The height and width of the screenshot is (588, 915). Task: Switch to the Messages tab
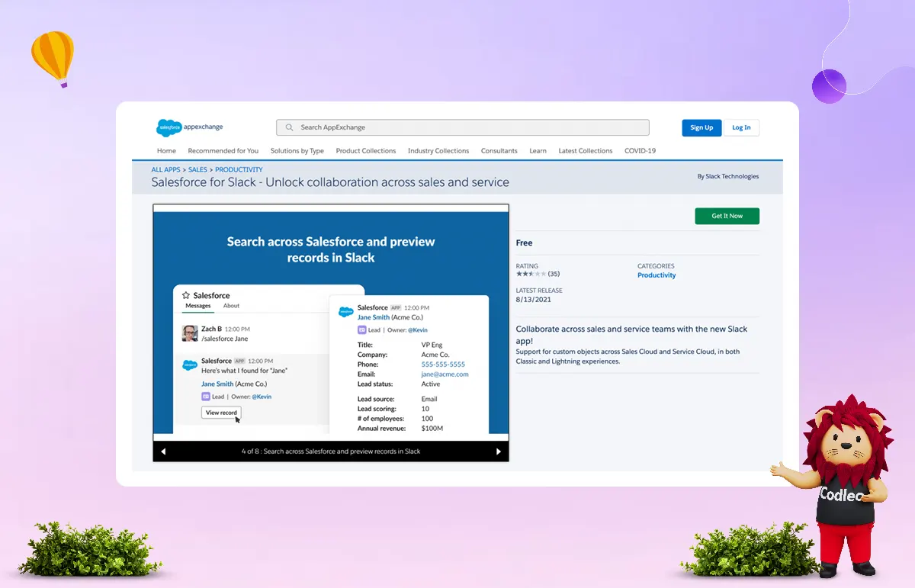198,306
